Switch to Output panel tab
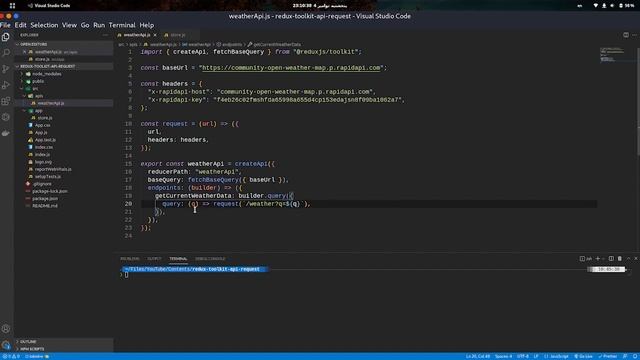Screen dimensions: 640x360 click(154, 259)
